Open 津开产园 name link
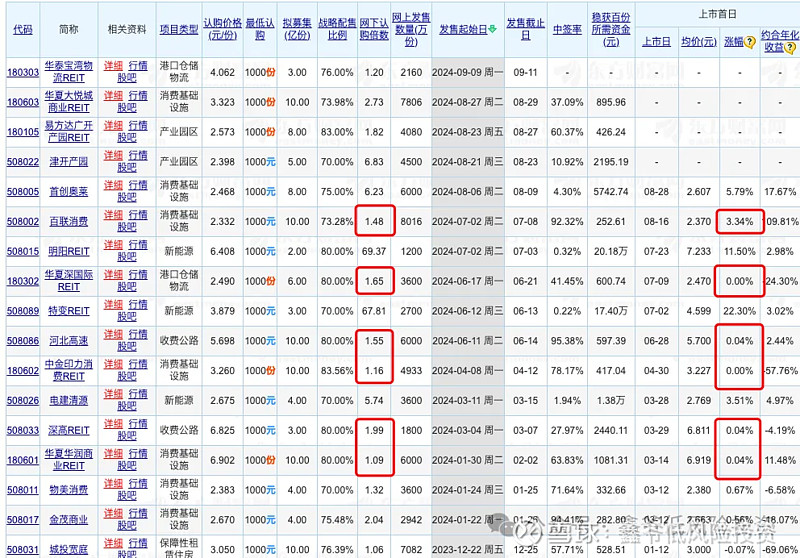This screenshot has width=800, height=558. pyautogui.click(x=69, y=162)
